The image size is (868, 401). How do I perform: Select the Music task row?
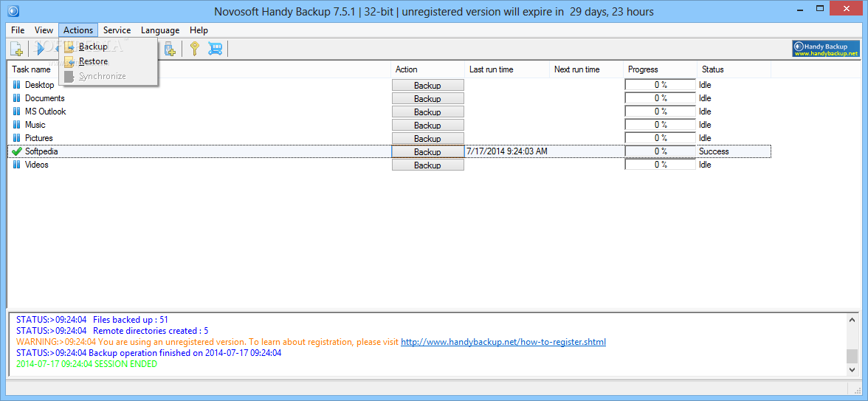(x=388, y=125)
